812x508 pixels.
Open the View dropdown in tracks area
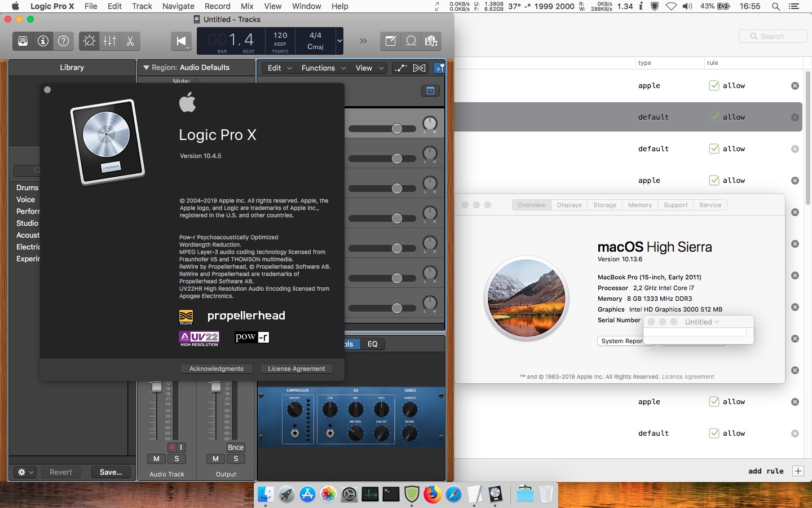coord(369,68)
